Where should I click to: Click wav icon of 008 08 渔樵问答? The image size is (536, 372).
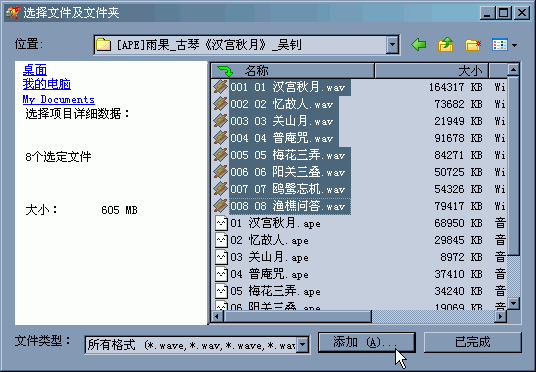pyautogui.click(x=220, y=206)
